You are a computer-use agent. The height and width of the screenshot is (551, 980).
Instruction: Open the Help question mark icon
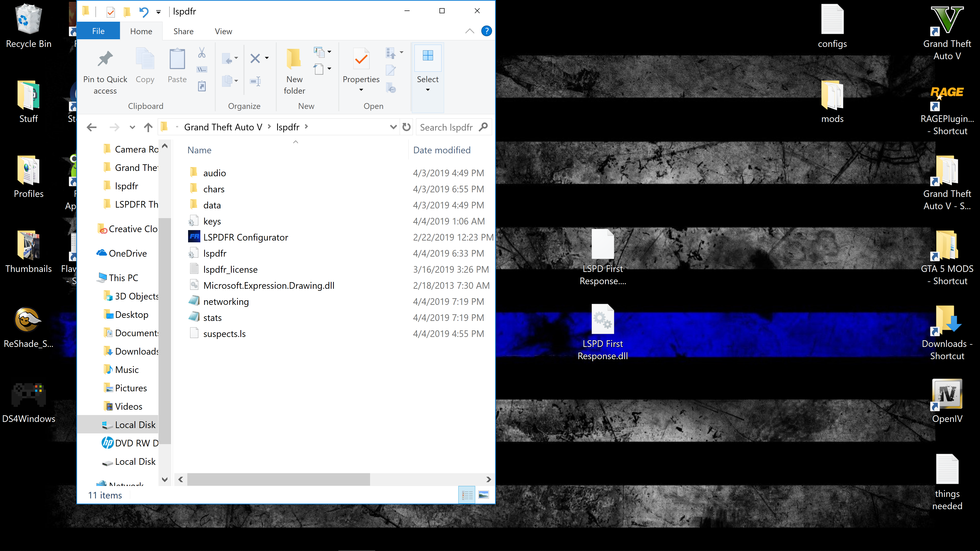(x=486, y=31)
